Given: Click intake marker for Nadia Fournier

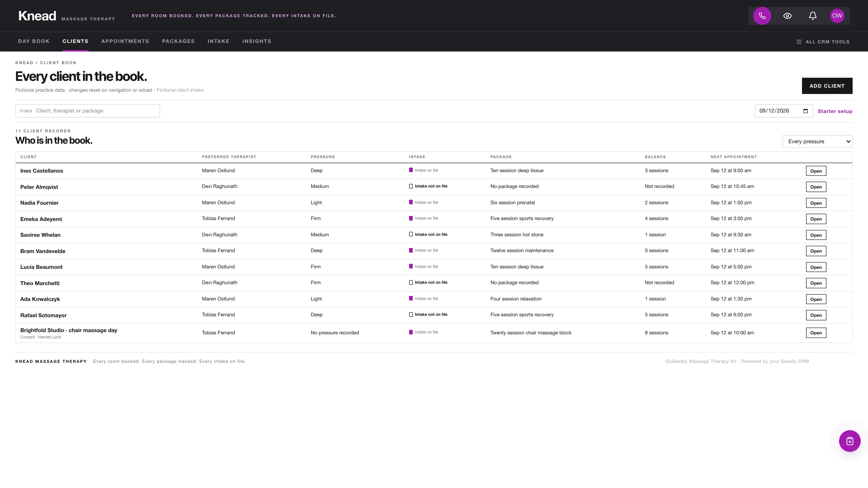Looking at the screenshot, I should [411, 202].
